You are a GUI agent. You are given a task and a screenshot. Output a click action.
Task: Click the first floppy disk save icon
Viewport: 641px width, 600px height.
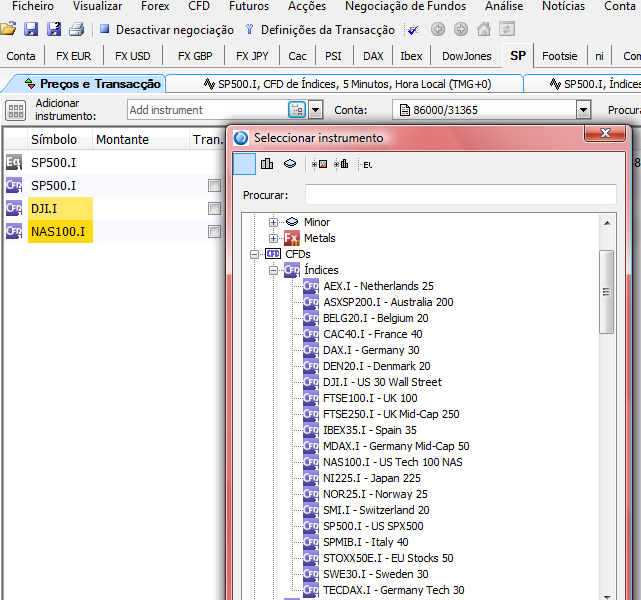pos(31,29)
